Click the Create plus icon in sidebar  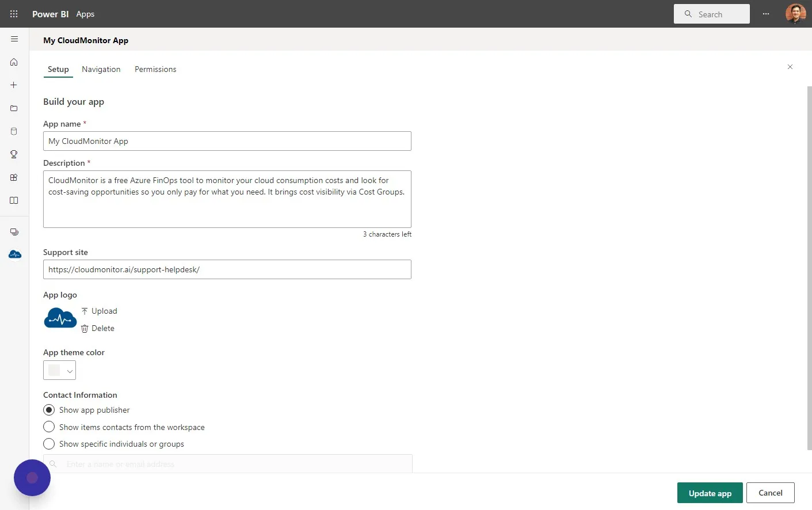[14, 85]
